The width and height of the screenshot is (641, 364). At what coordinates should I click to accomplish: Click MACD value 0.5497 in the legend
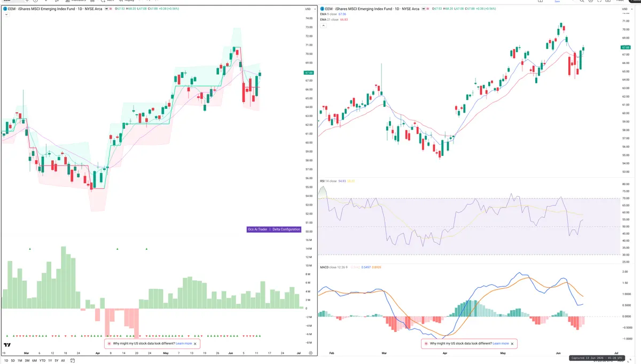366,267
